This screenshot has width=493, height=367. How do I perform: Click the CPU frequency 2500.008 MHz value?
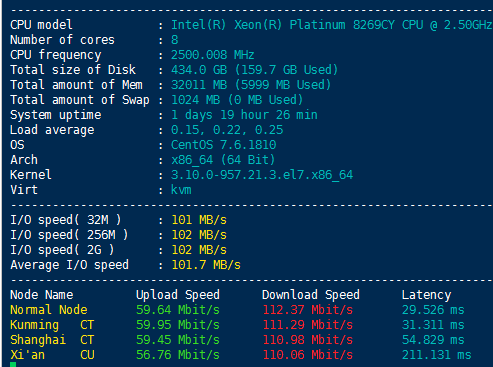tap(213, 55)
